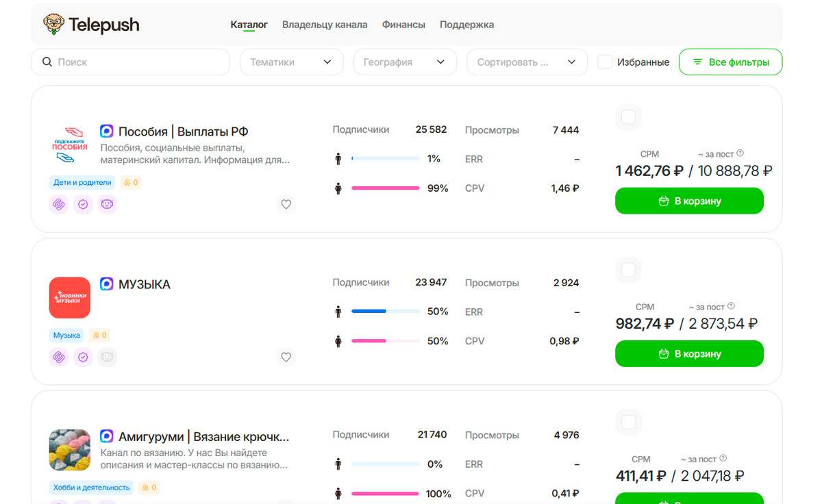The width and height of the screenshot is (822, 504).
Task: Click male audience icon in Пособия card
Action: pos(338,159)
